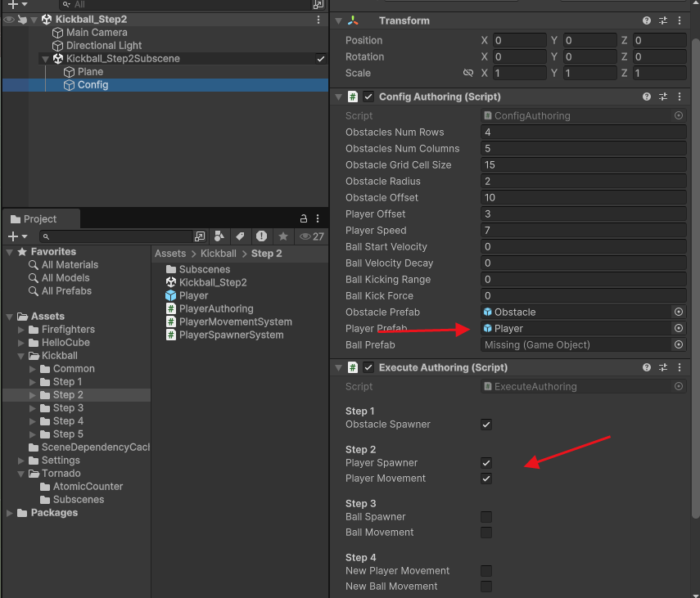Select Main Camera in Hierarchy
Viewport: 700px width, 598px height.
click(90, 33)
